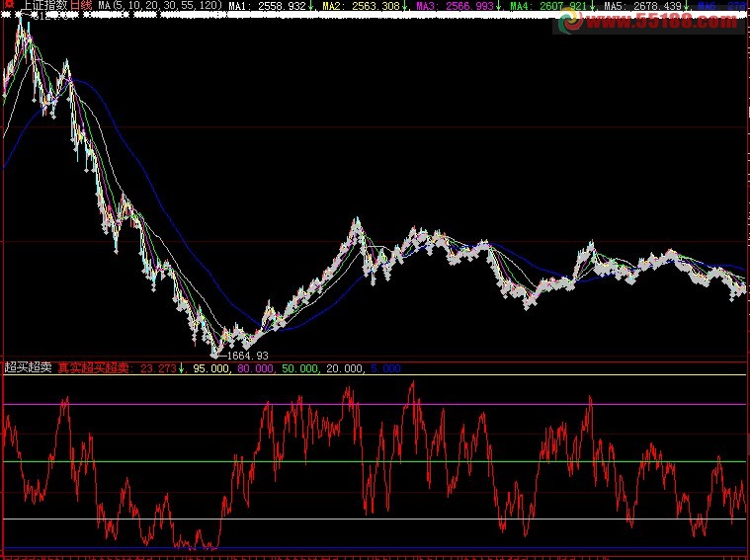Select the green MA4 value 2607.921

click(563, 6)
